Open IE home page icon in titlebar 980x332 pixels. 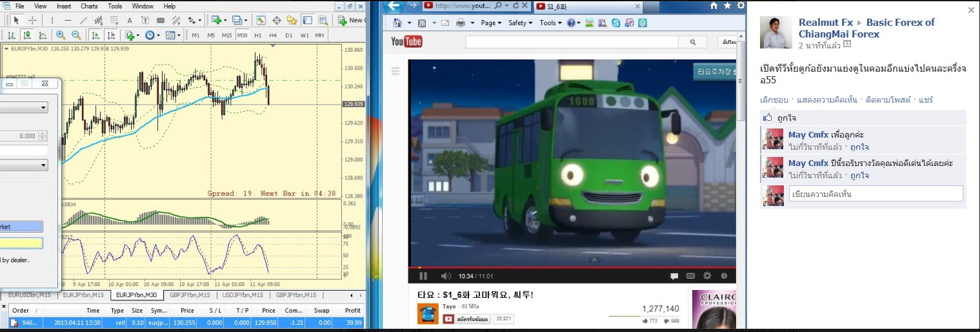click(714, 6)
